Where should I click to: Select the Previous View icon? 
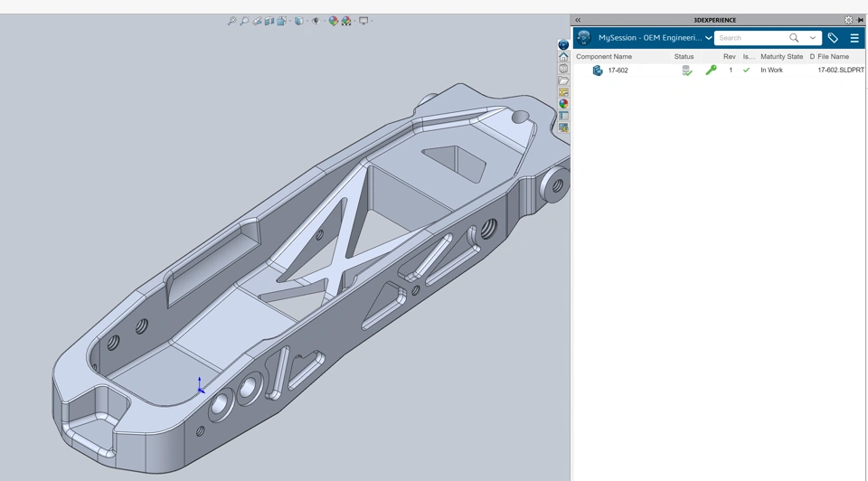257,21
